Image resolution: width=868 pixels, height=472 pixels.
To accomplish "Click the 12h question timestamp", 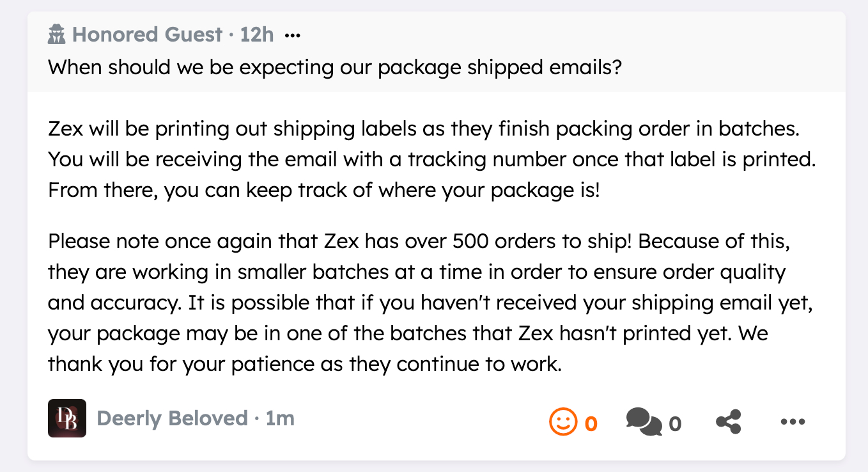I will 256,35.
